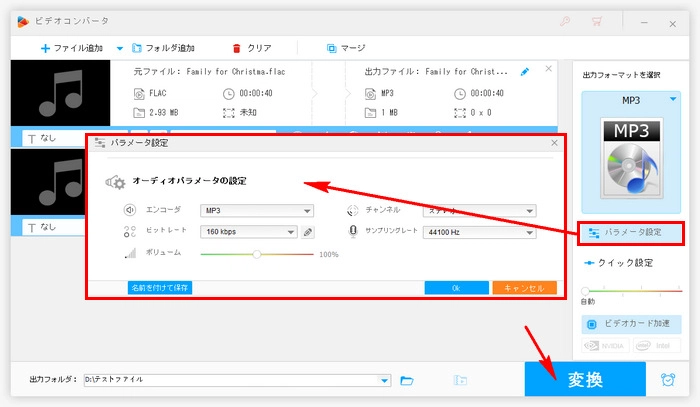700x407 pixels.
Task: Click the shopping cart icon in title bar
Action: (600, 20)
